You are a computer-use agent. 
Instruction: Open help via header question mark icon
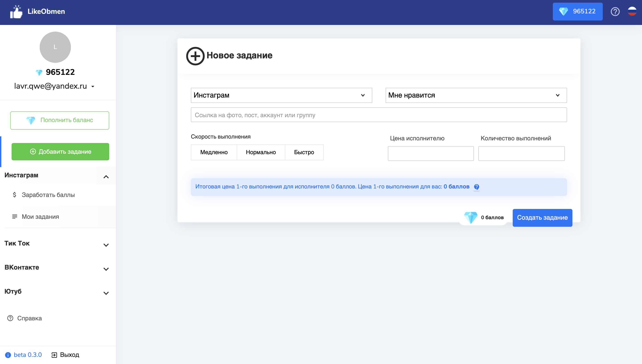(615, 12)
